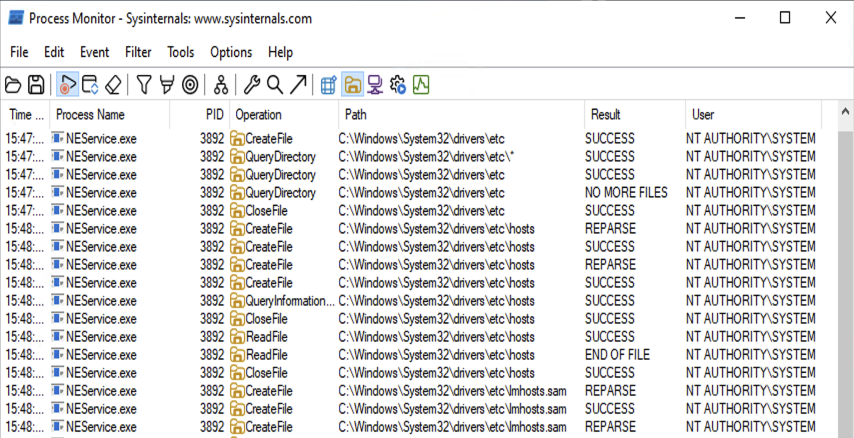Click the vertical scrollbar up arrow
The image size is (854, 438).
pos(845,112)
